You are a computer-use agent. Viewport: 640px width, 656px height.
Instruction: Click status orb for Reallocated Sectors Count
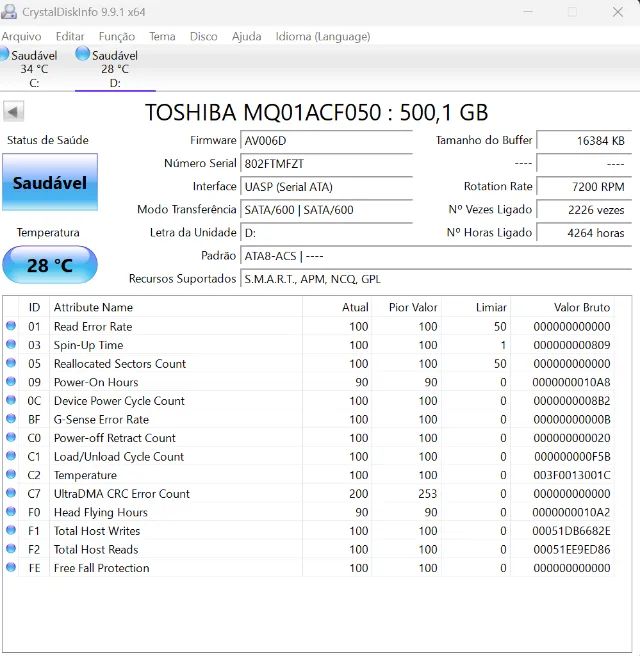pyautogui.click(x=11, y=363)
